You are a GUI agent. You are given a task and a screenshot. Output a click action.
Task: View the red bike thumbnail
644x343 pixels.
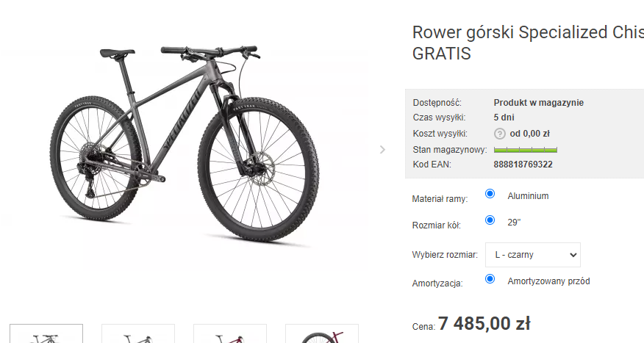pos(230,333)
